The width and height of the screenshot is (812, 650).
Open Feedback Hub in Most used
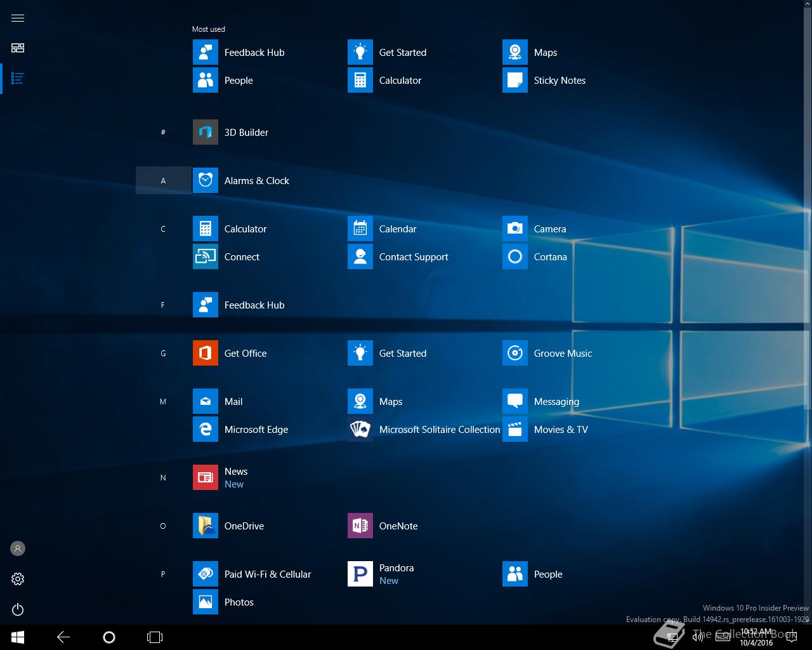pyautogui.click(x=269, y=52)
